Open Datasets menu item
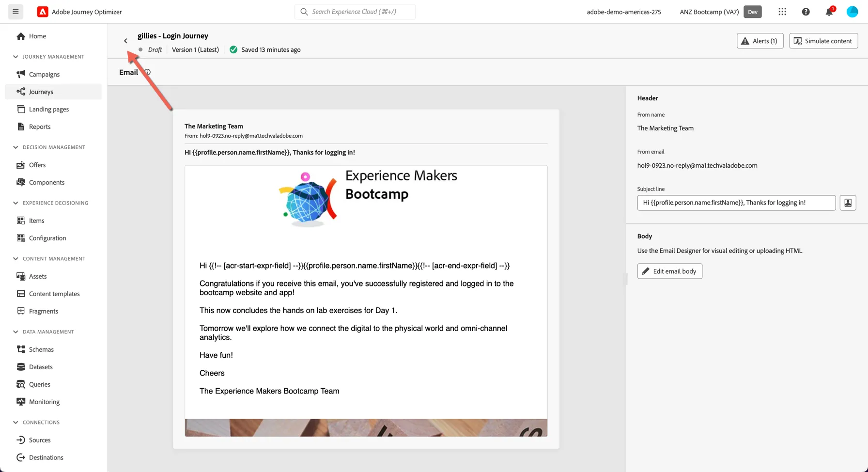 (53, 367)
